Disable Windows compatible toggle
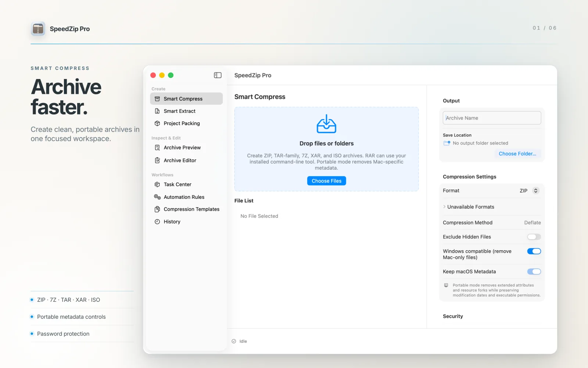 tap(534, 251)
